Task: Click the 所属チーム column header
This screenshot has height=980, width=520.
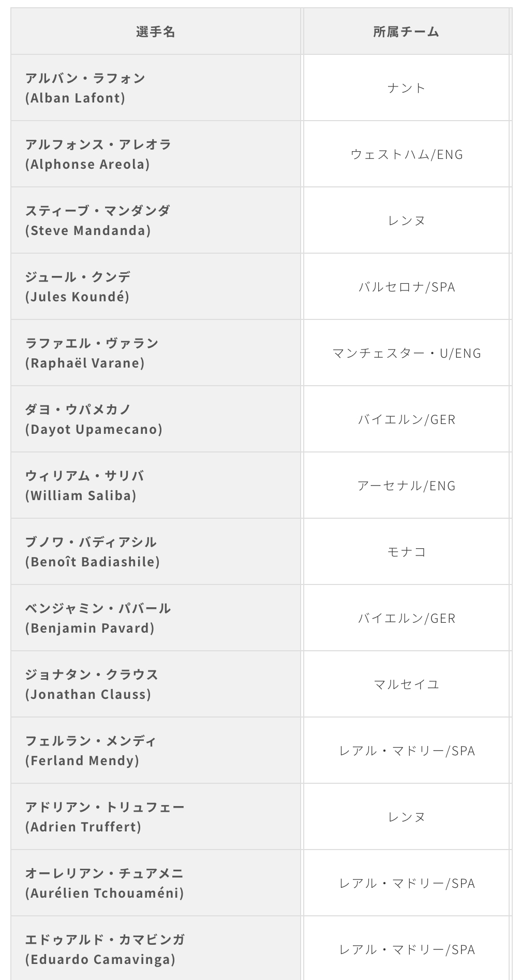Action: click(x=406, y=32)
